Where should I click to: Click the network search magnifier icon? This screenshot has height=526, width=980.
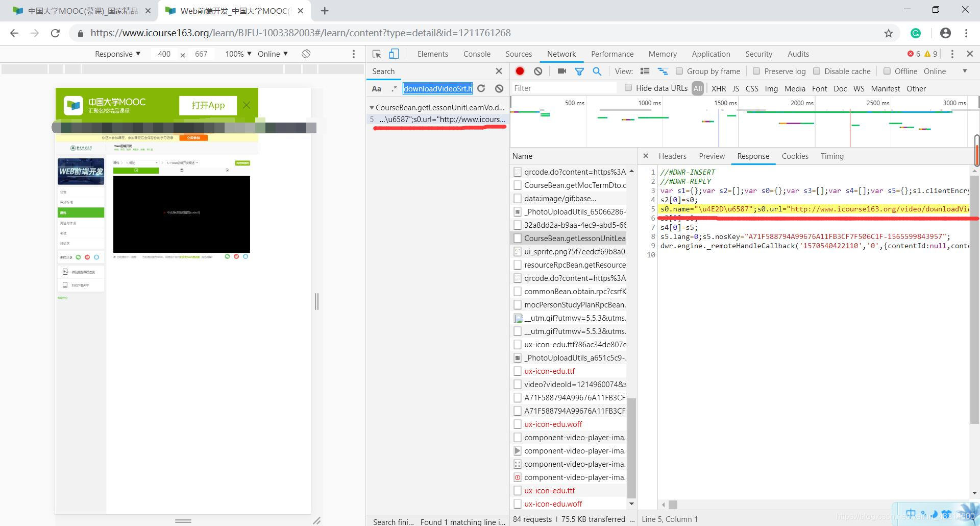pos(597,71)
